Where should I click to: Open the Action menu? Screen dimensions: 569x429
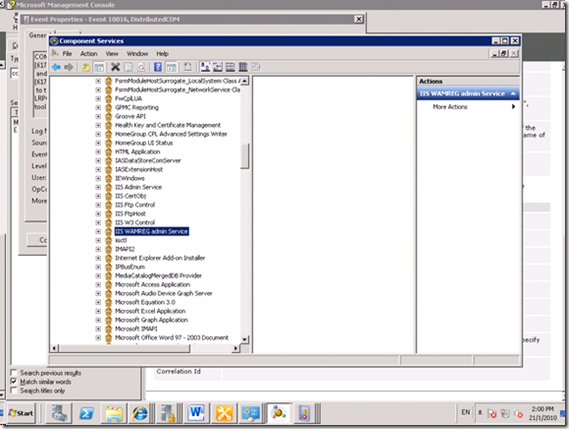89,54
